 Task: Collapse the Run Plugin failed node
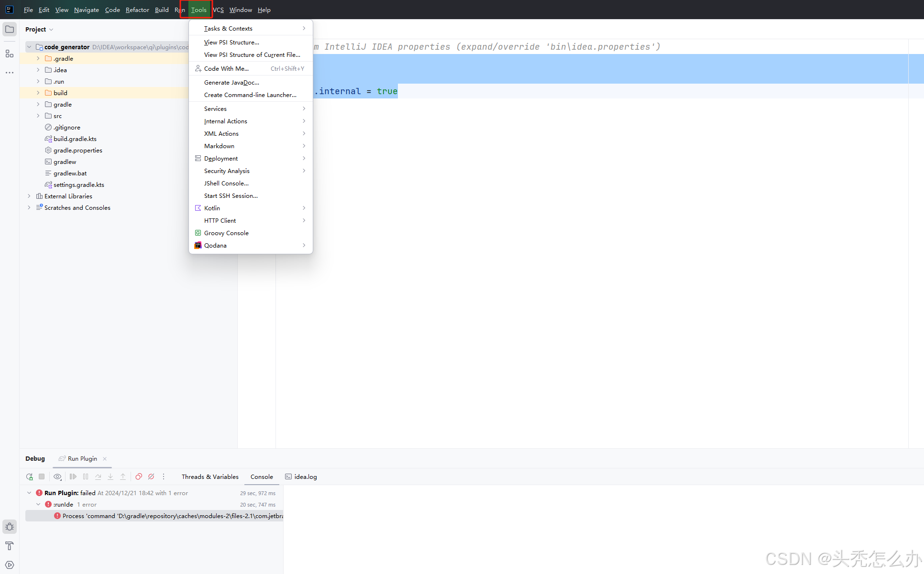[x=29, y=493]
